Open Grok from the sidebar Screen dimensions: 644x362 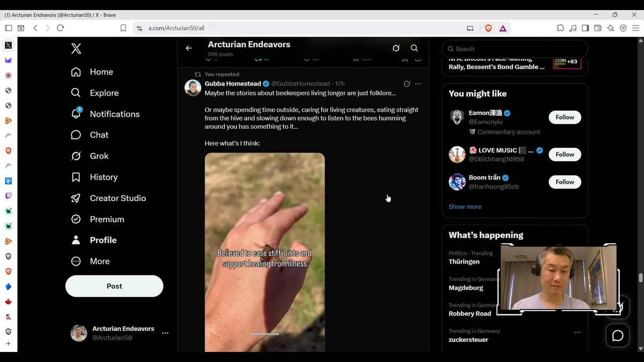90,156
